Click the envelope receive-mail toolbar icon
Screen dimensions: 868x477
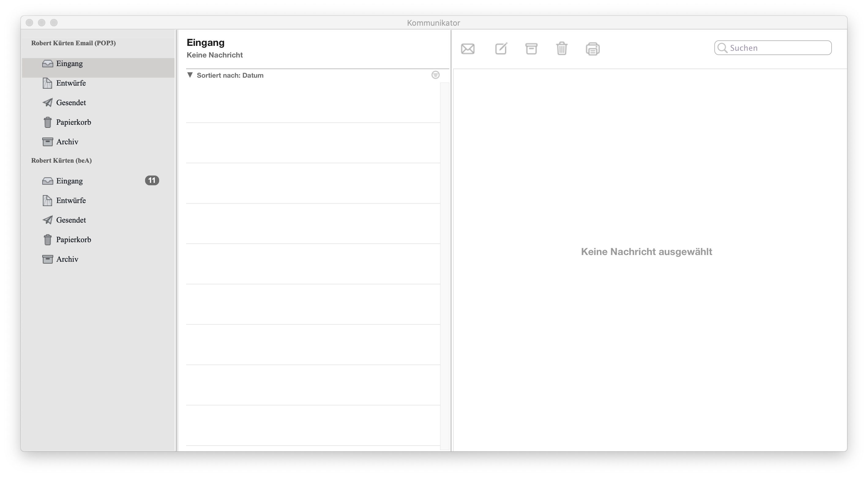pyautogui.click(x=468, y=49)
